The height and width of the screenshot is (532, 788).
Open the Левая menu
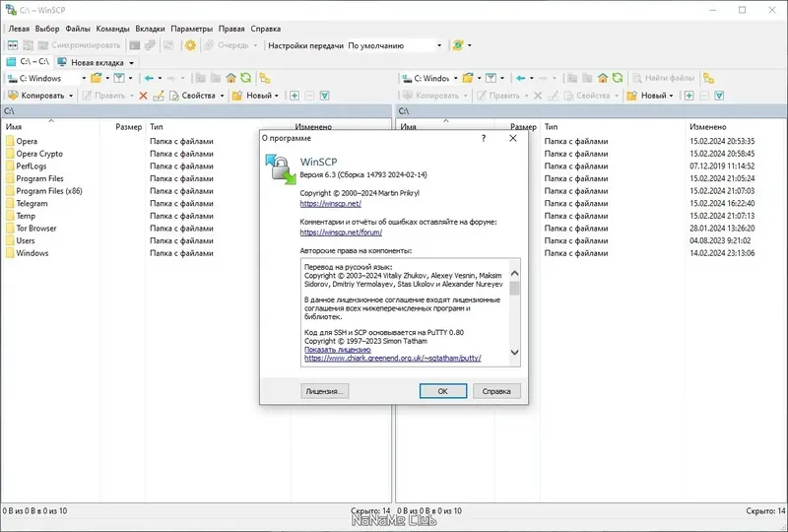point(19,29)
